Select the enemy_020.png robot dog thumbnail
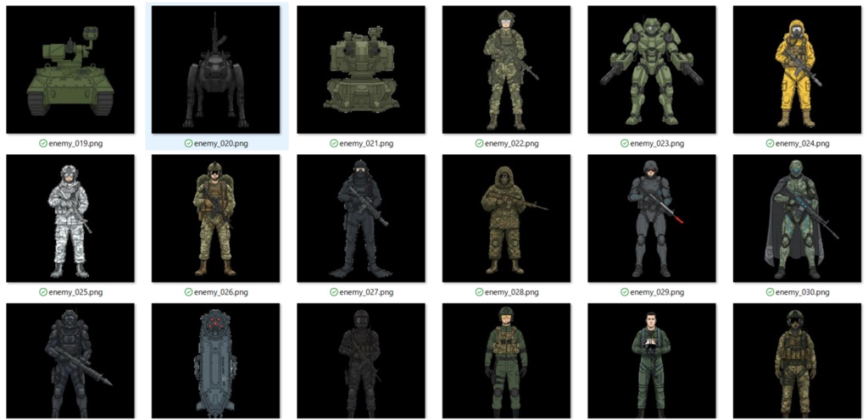This screenshot has width=868, height=420. pos(216,69)
